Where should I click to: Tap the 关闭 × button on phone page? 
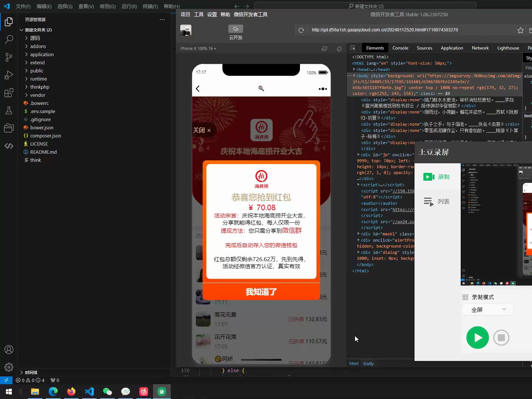[202, 130]
